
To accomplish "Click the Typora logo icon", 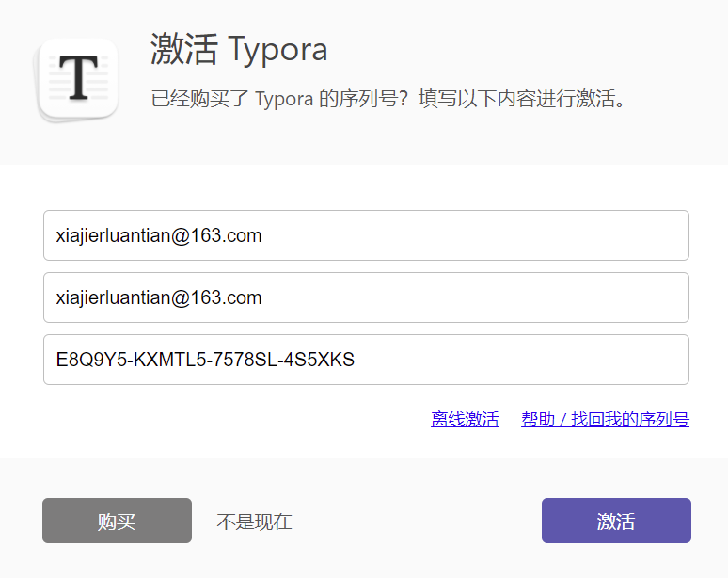I will click(x=76, y=80).
